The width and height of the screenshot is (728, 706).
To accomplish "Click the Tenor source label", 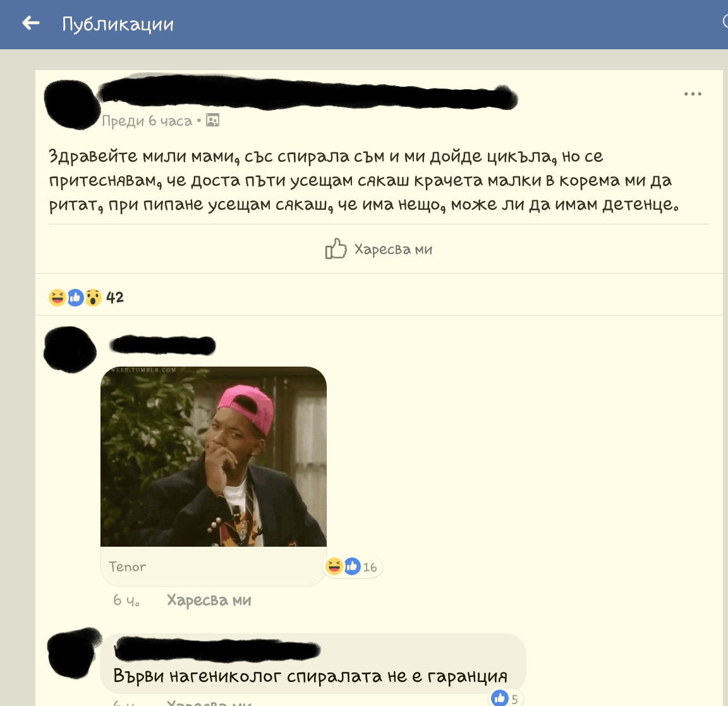I will pyautogui.click(x=127, y=567).
